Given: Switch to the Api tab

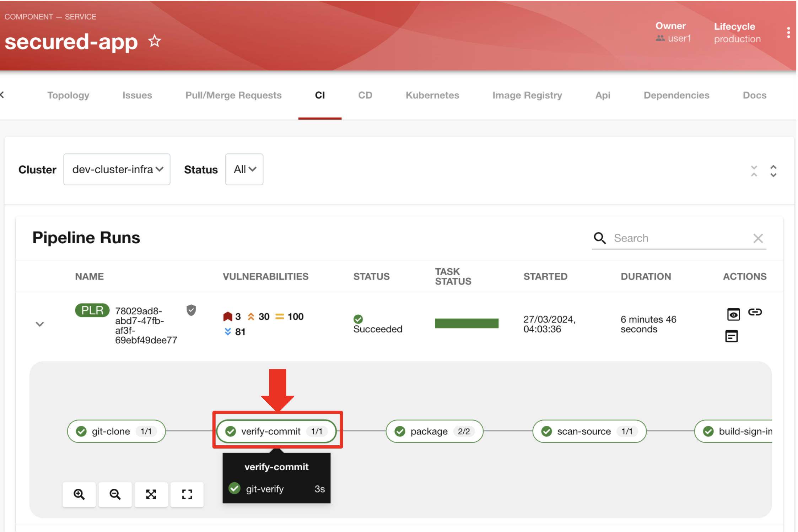Looking at the screenshot, I should click(603, 95).
